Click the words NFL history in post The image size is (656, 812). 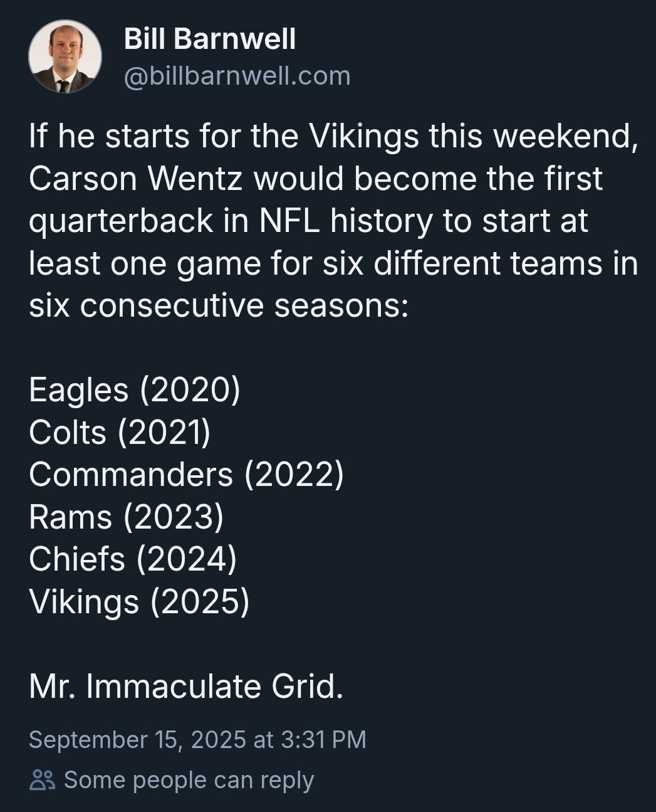(x=345, y=221)
